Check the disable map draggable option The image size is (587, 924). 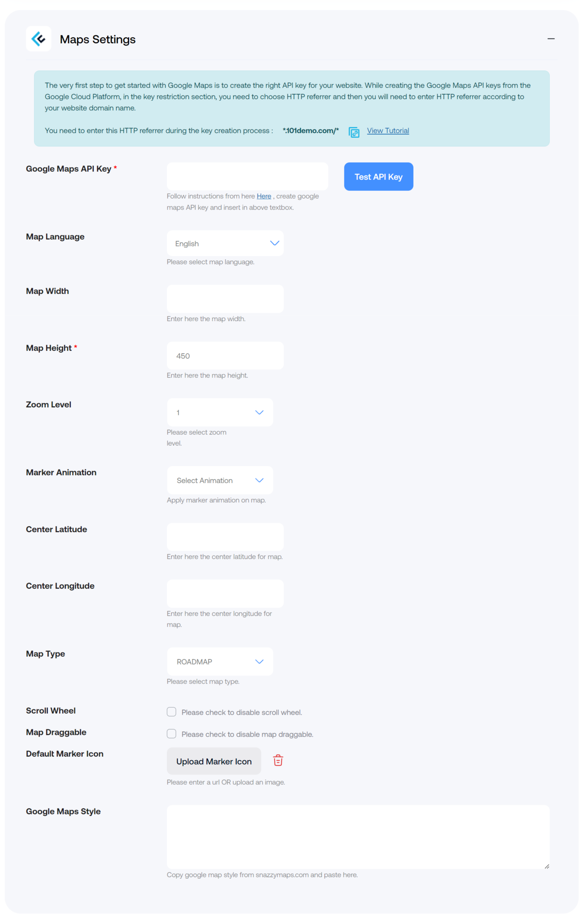pos(171,734)
